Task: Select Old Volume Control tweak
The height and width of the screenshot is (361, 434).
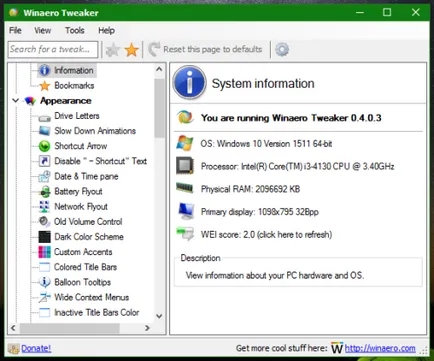Action: pyautogui.click(x=88, y=222)
